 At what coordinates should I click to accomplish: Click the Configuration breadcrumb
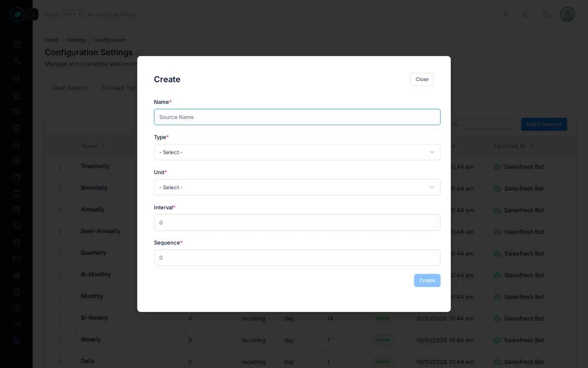point(110,40)
